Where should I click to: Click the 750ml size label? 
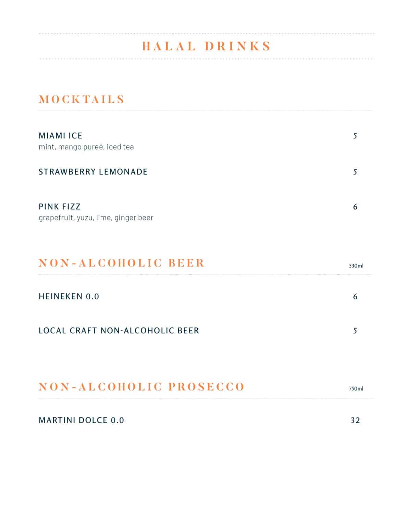tap(356, 389)
